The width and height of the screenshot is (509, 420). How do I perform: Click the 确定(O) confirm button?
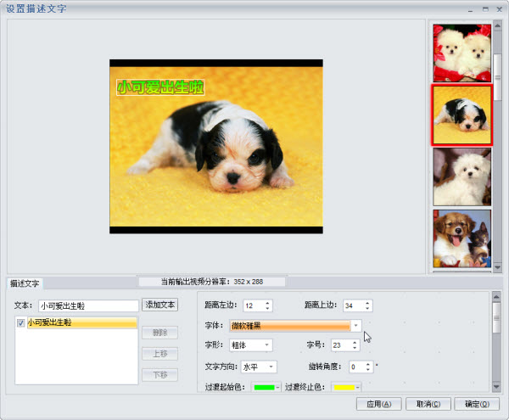(477, 404)
